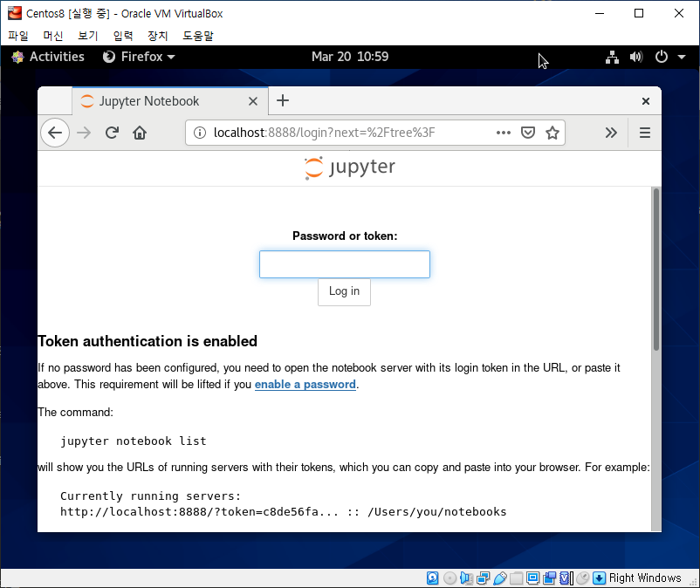Show site information for localhost

[200, 133]
